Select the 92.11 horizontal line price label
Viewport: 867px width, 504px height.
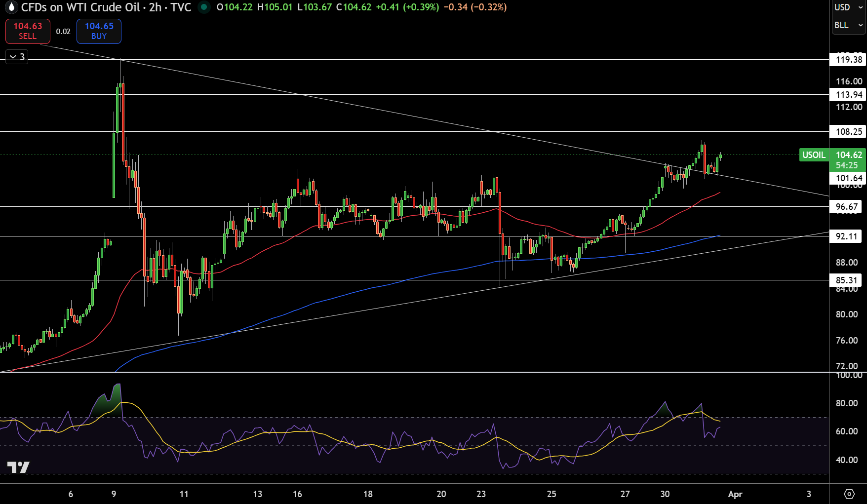pos(846,236)
